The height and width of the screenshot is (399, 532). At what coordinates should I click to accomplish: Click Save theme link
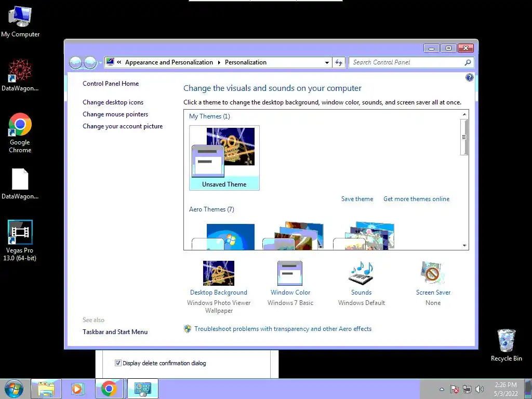(x=357, y=199)
